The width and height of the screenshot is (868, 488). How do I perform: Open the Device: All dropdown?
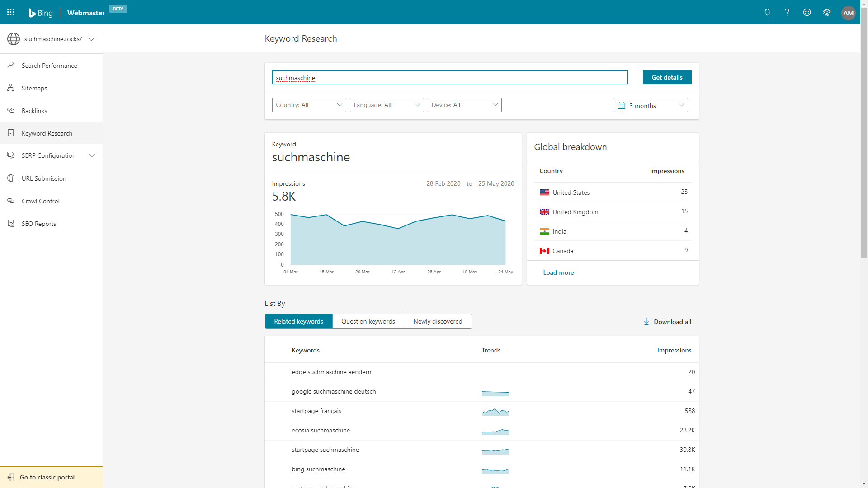pos(465,105)
